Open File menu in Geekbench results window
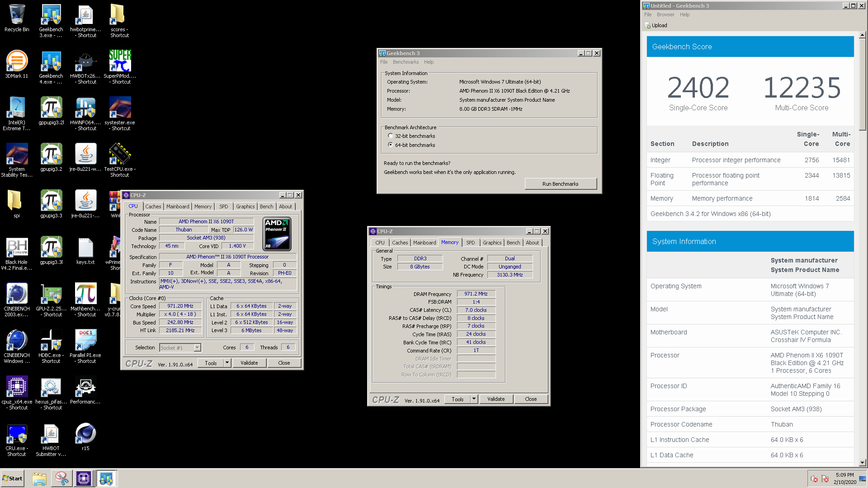 [x=648, y=14]
